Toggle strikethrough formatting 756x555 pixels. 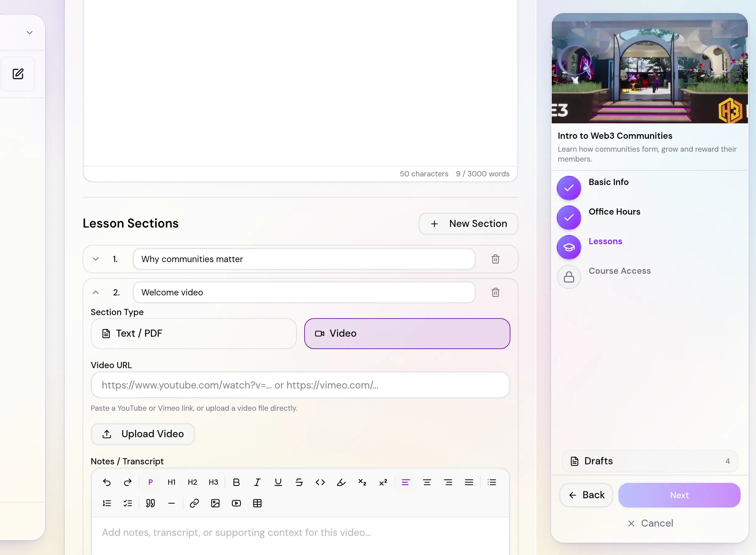[299, 483]
